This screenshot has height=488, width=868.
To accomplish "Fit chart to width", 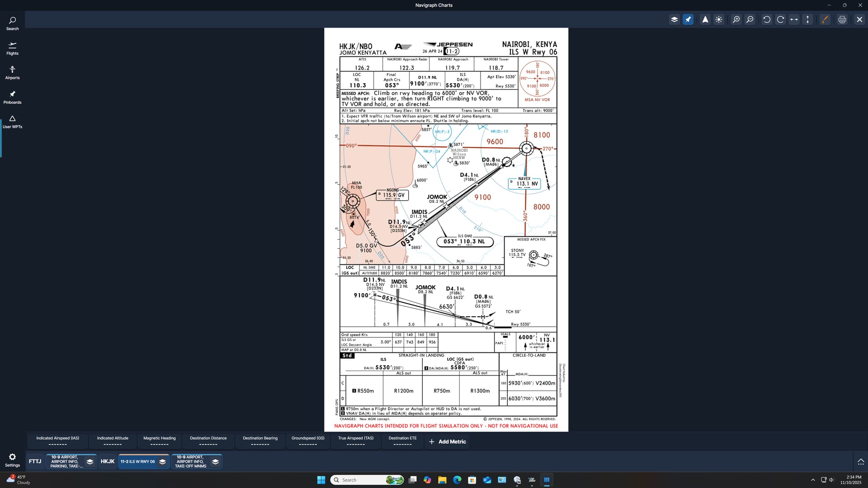I will (x=794, y=19).
